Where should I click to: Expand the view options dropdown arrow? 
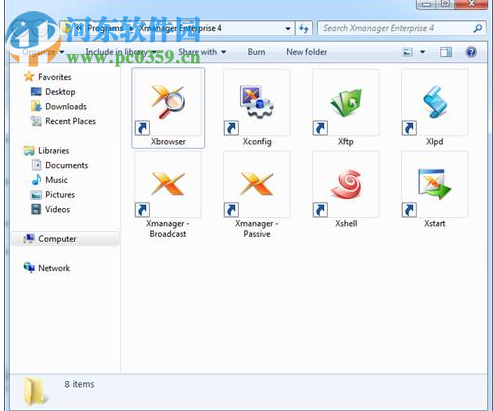pyautogui.click(x=422, y=52)
